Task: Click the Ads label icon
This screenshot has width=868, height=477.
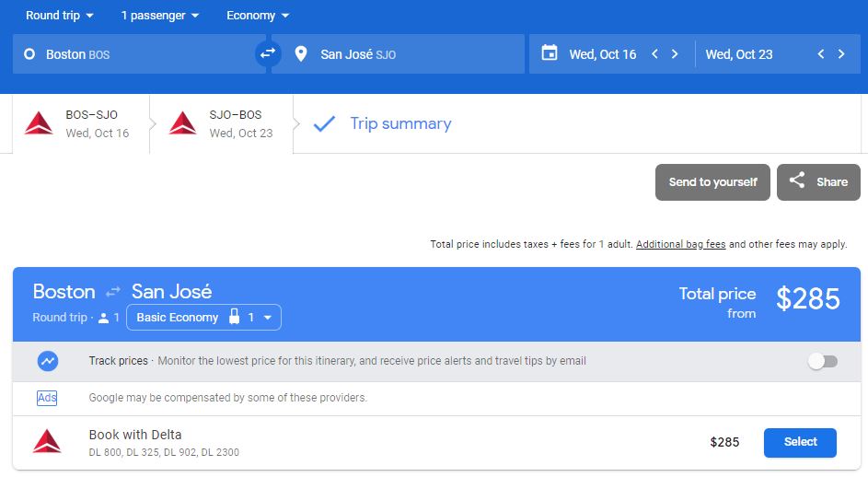Action: click(47, 398)
